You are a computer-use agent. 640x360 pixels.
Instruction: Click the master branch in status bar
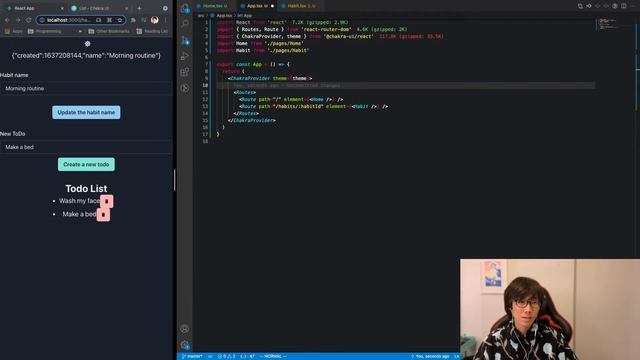click(x=192, y=356)
